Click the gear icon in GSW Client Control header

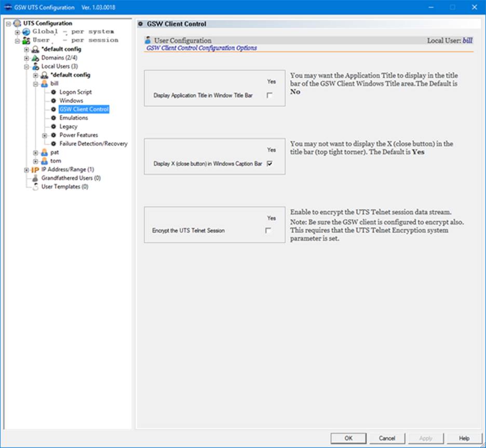pos(140,24)
